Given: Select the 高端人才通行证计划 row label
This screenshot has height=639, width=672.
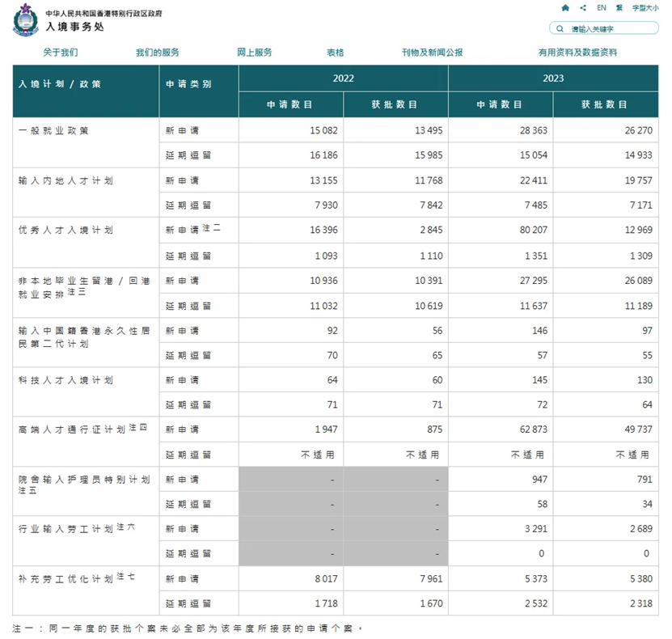Looking at the screenshot, I should click(x=82, y=429).
